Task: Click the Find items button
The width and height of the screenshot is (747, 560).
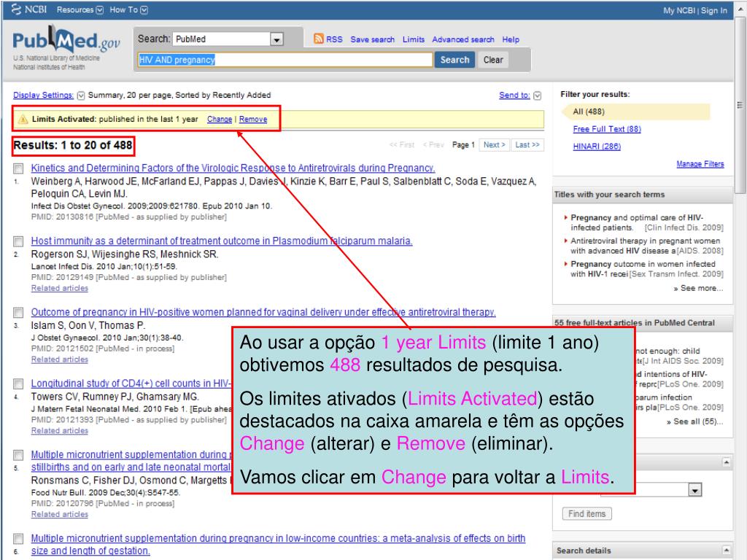Action: tap(587, 514)
